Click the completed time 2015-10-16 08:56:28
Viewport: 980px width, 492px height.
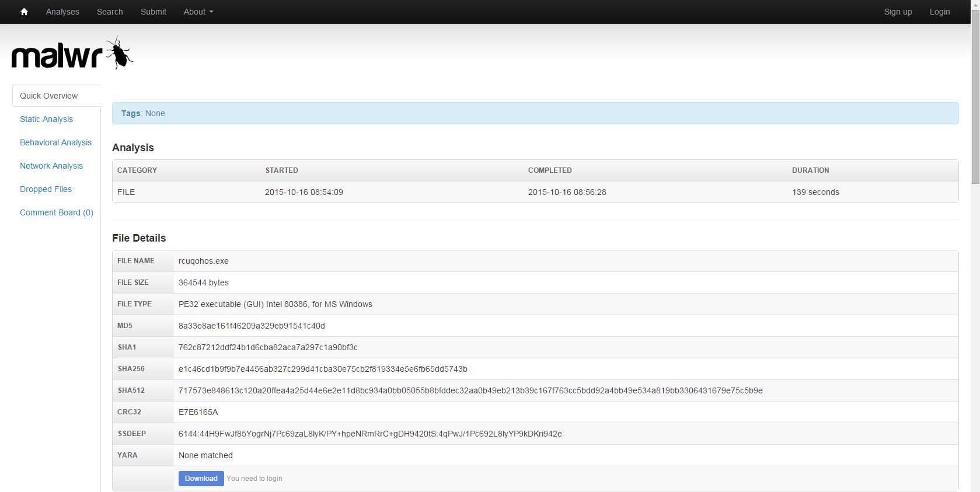(x=567, y=192)
